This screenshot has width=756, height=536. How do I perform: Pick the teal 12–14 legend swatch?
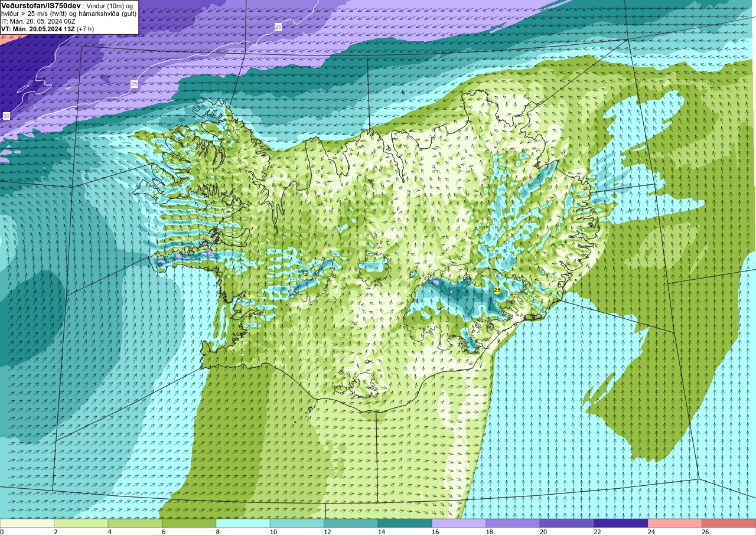click(x=351, y=523)
